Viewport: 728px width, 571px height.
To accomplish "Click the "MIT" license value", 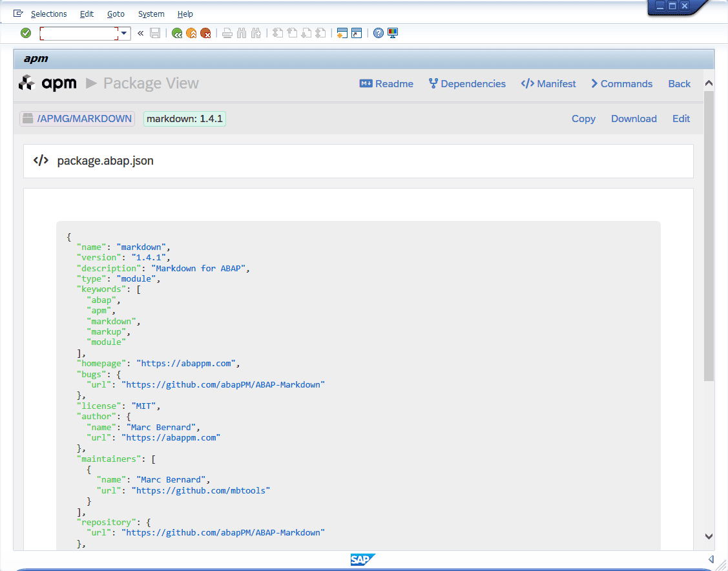I will tap(143, 406).
